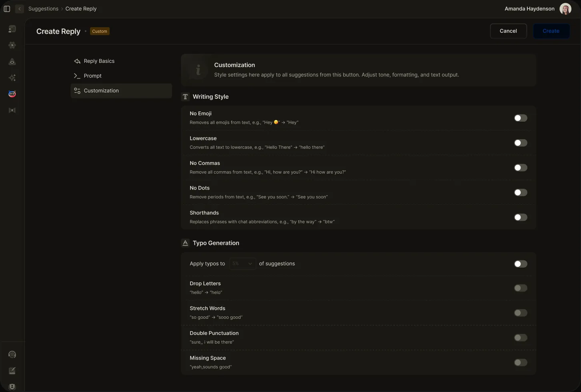Go back with the chevron arrow button
Image resolution: width=581 pixels, height=392 pixels.
(19, 9)
